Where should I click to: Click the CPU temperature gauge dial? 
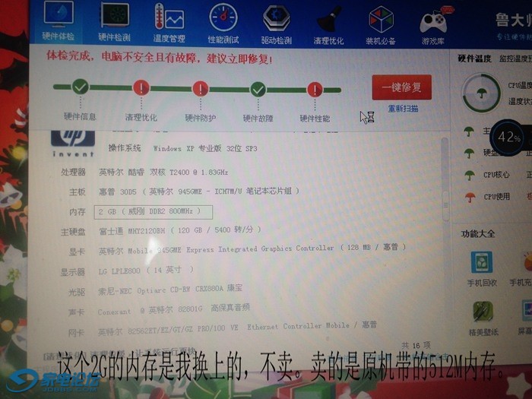click(481, 93)
